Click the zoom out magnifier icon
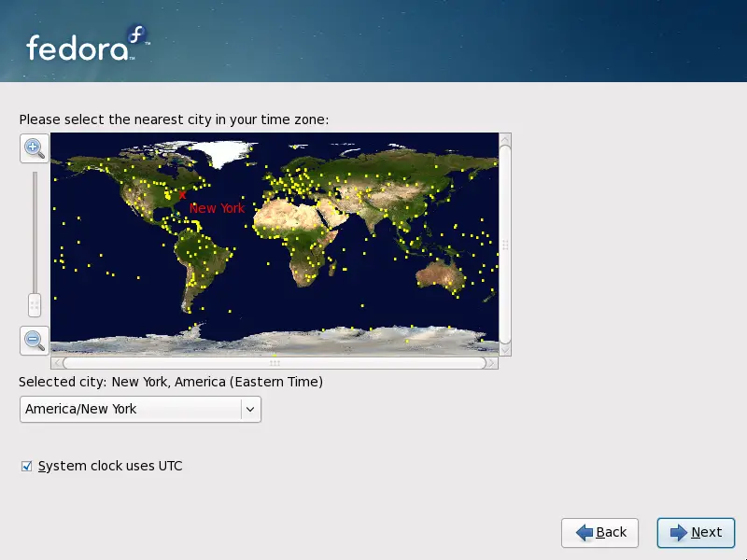 [34, 340]
